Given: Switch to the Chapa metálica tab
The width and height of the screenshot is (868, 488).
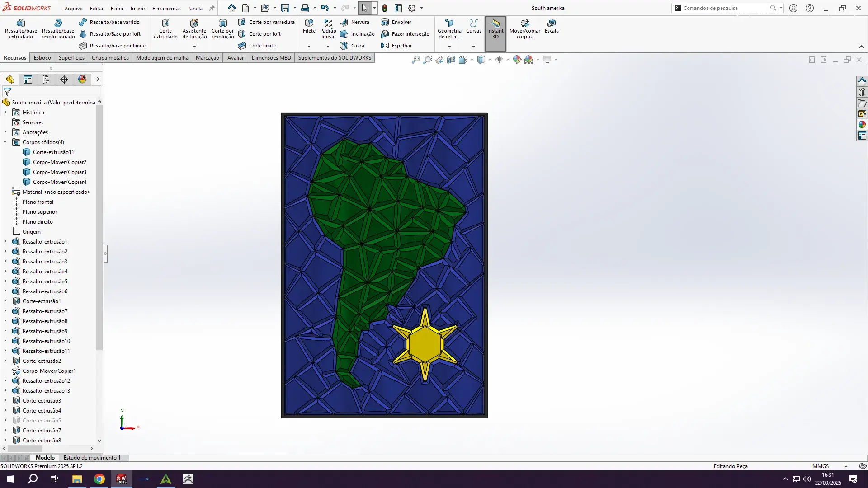Looking at the screenshot, I should click(110, 58).
